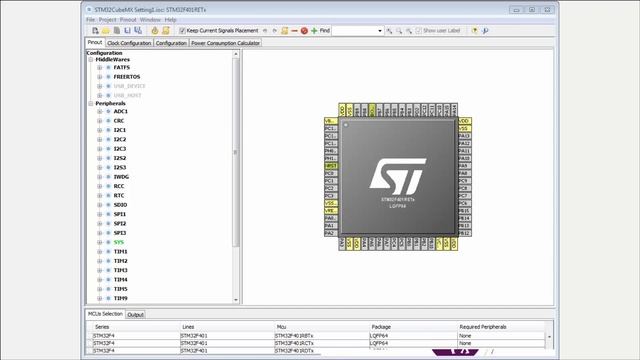Screen dimensions: 640x360
Task: Select the green NRST pin
Action: coord(331,166)
